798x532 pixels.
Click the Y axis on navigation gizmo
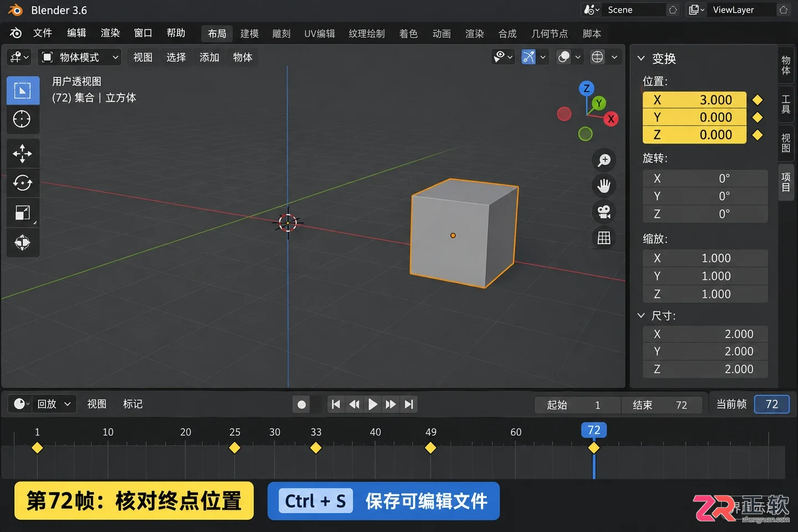(598, 103)
